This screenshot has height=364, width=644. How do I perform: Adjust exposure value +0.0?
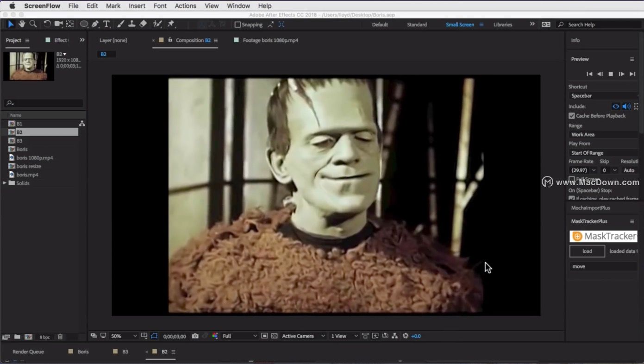[x=416, y=336]
